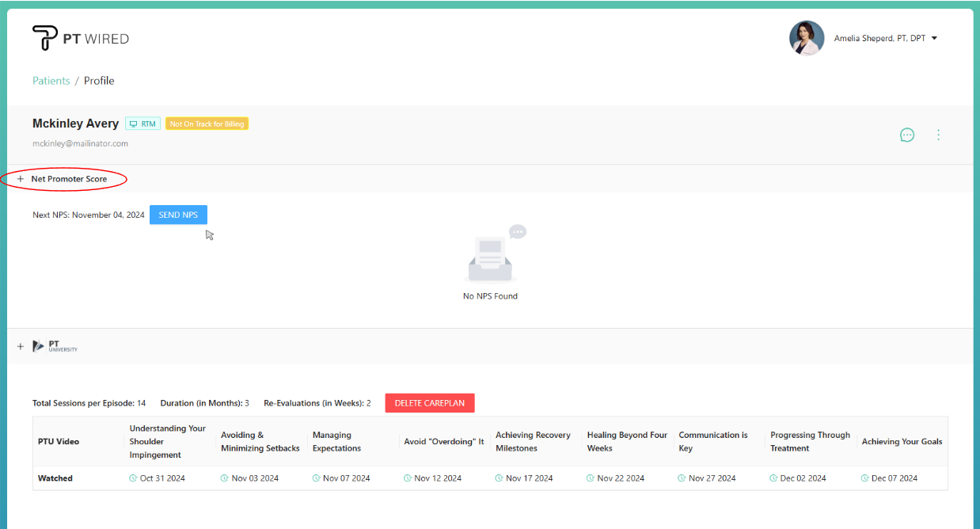The width and height of the screenshot is (980, 529).
Task: Click clock icon beside Oct 31 2024
Action: coord(133,478)
